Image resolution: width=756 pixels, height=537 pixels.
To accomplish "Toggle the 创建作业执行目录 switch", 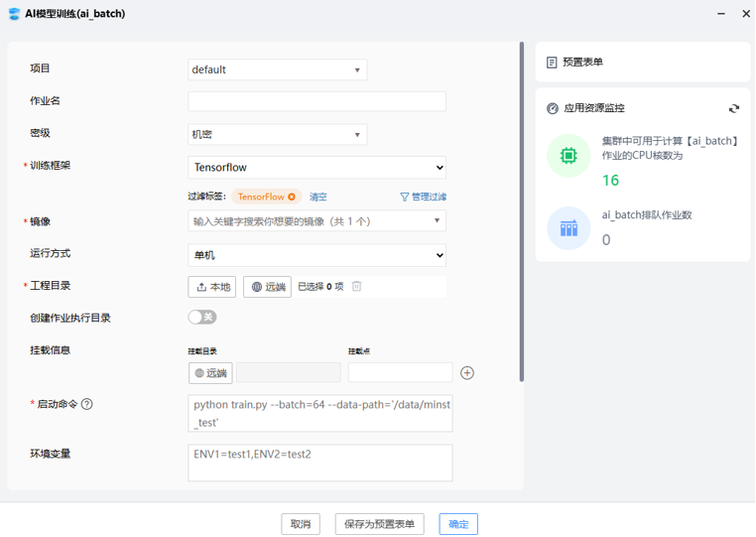I will coord(202,318).
